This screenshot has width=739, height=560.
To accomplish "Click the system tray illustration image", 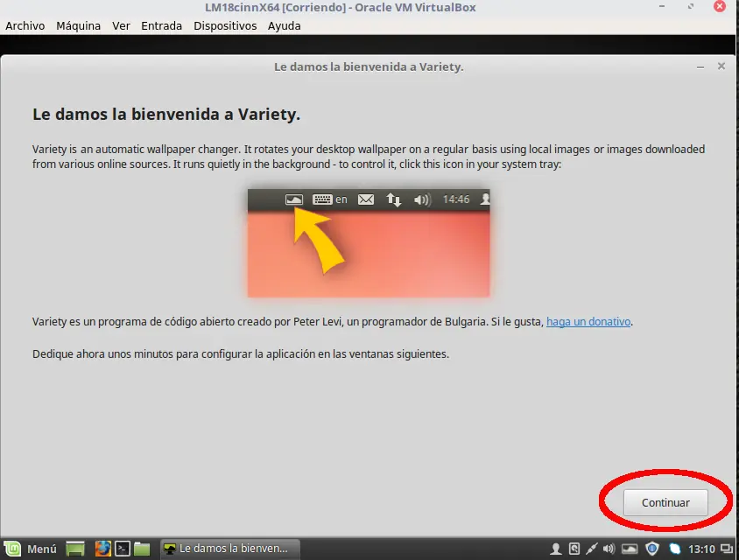I will click(x=369, y=243).
